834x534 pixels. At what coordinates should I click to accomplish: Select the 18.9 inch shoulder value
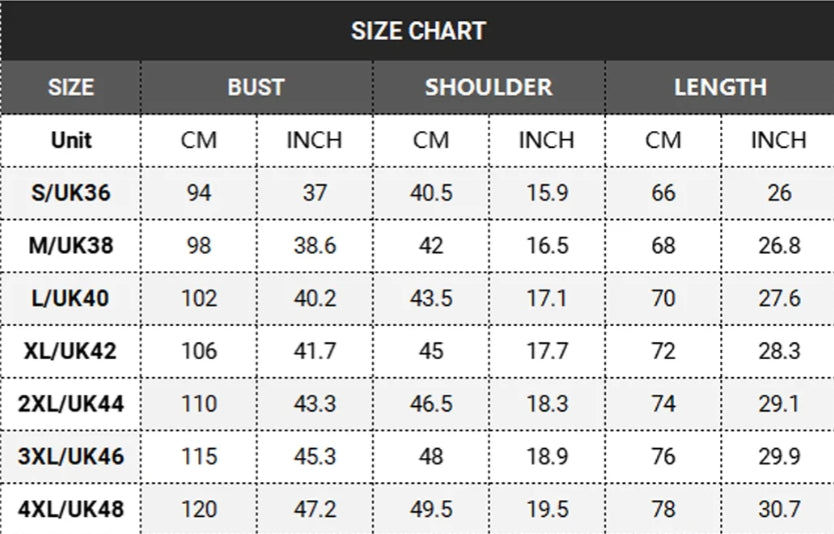point(547,457)
